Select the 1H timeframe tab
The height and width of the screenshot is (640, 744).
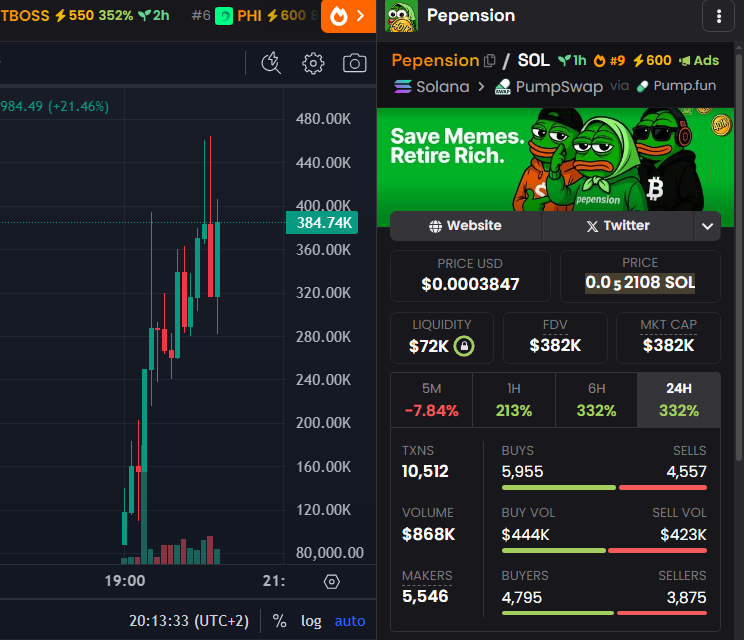[514, 400]
